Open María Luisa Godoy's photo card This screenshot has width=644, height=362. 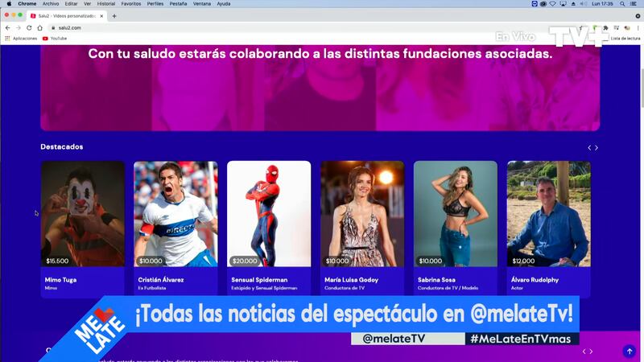362,214
